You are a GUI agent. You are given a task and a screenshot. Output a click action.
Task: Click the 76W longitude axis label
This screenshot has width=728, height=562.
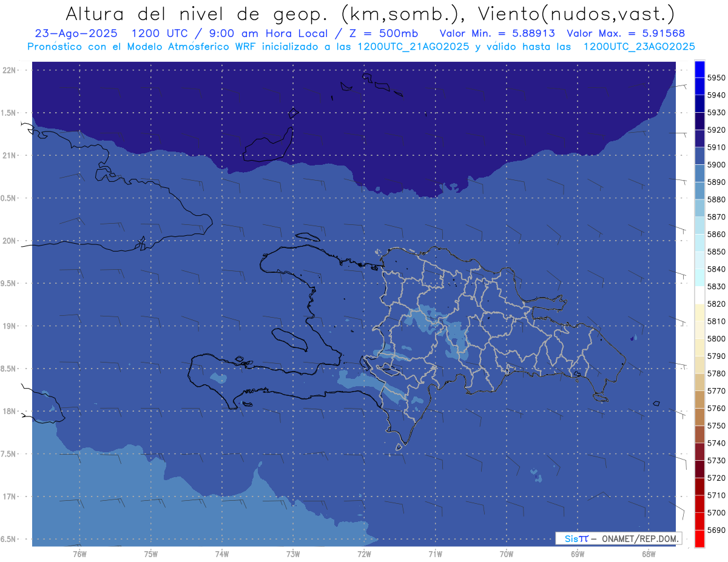(x=79, y=554)
